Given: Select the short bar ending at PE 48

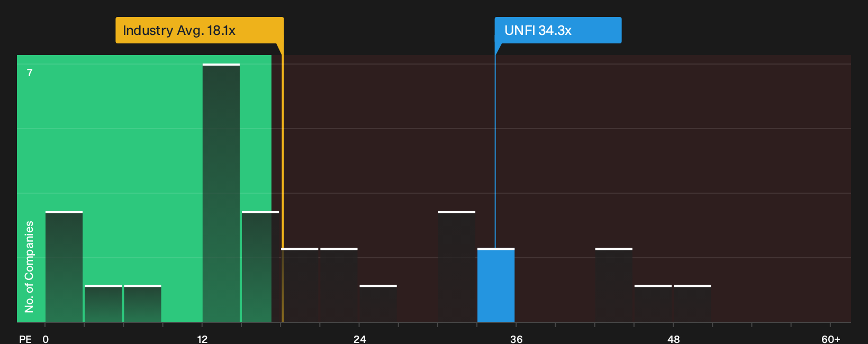Looking at the screenshot, I should coord(653,304).
